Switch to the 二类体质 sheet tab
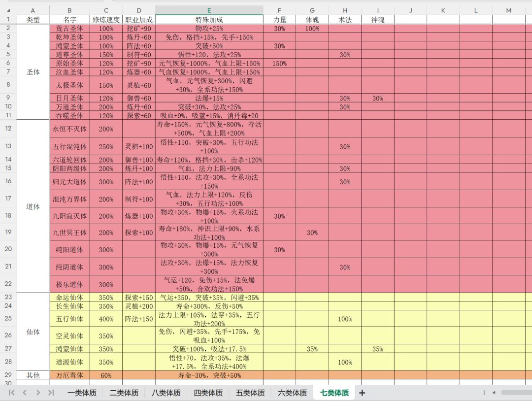The width and height of the screenshot is (532, 401). pos(124,393)
